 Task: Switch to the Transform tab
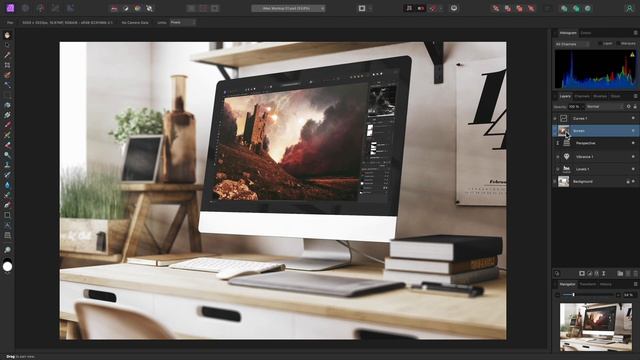tap(588, 284)
